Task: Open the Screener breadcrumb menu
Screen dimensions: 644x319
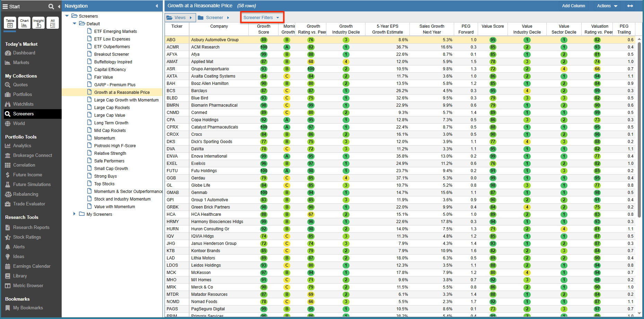Action: [214, 18]
